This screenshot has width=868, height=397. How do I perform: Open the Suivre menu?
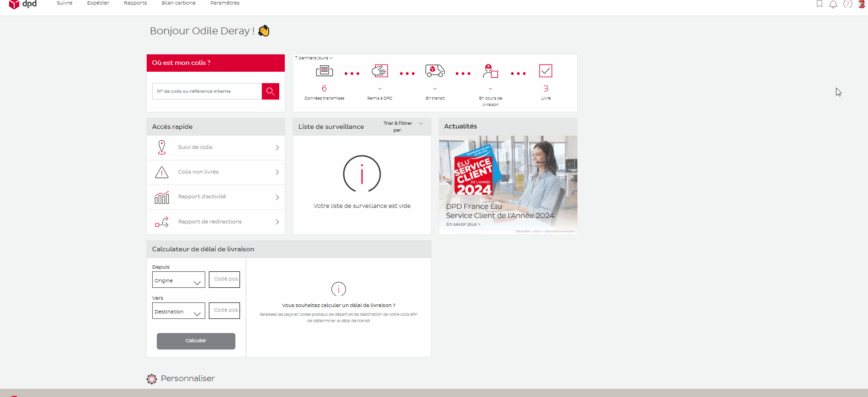(x=64, y=3)
